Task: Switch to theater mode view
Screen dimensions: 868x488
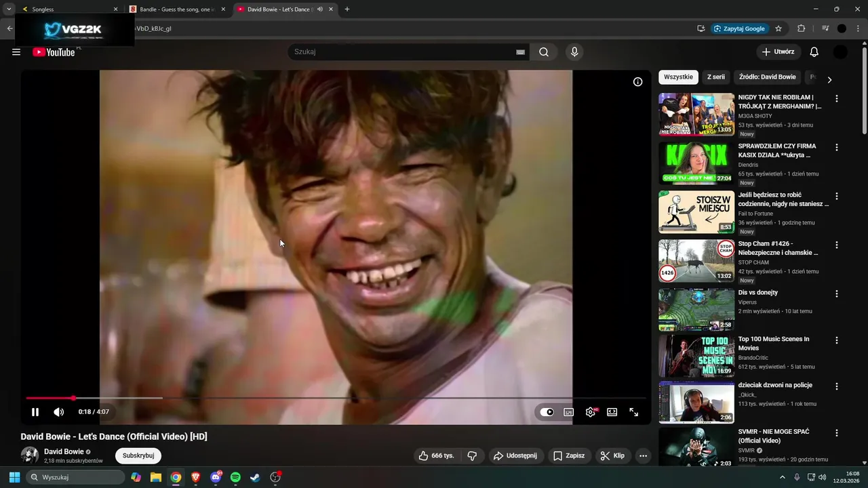Action: pos(612,412)
